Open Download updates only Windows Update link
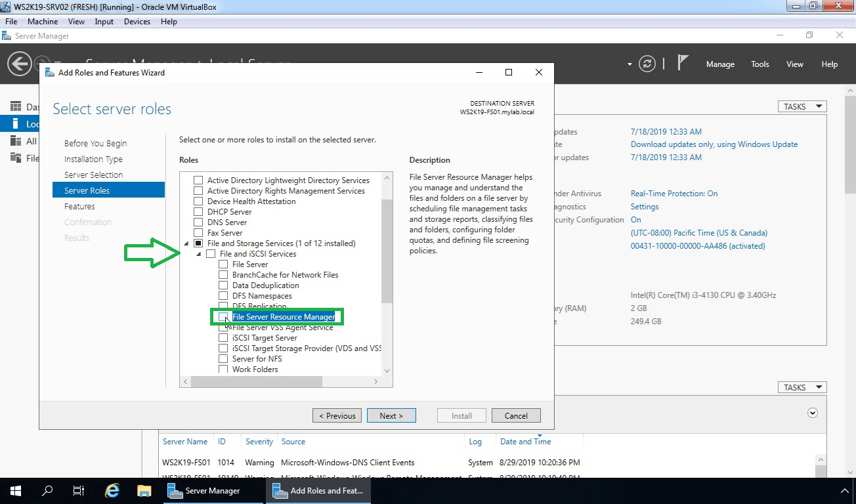The image size is (856, 504). 714,144
